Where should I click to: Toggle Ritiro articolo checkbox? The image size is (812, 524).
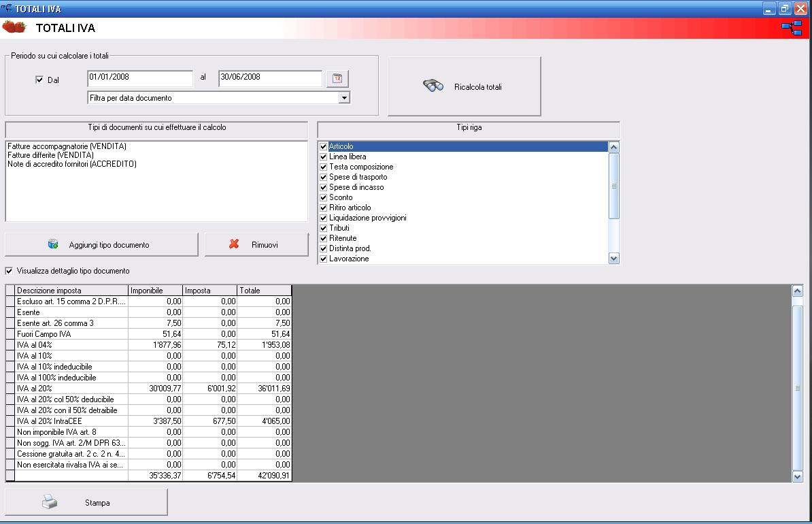coord(323,208)
